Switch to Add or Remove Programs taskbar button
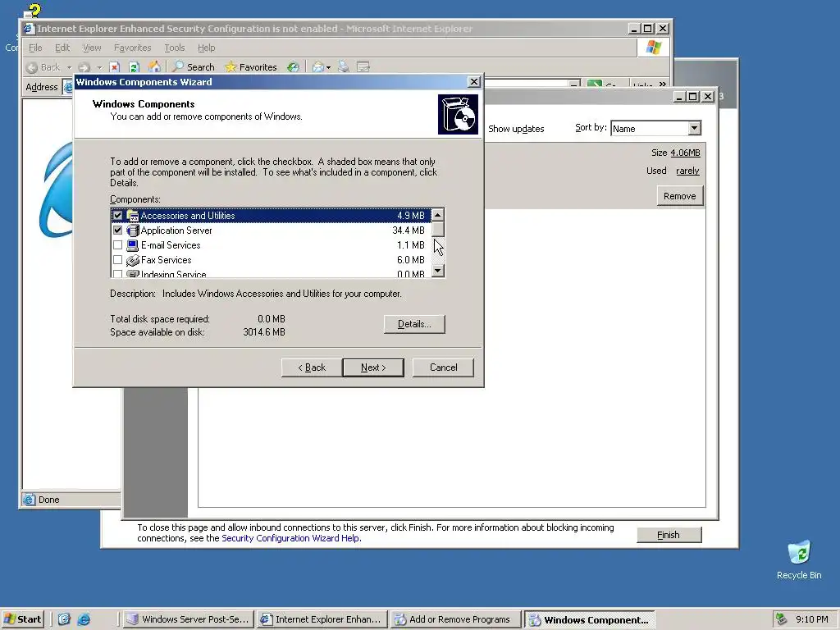The height and width of the screenshot is (630, 840). tap(455, 619)
